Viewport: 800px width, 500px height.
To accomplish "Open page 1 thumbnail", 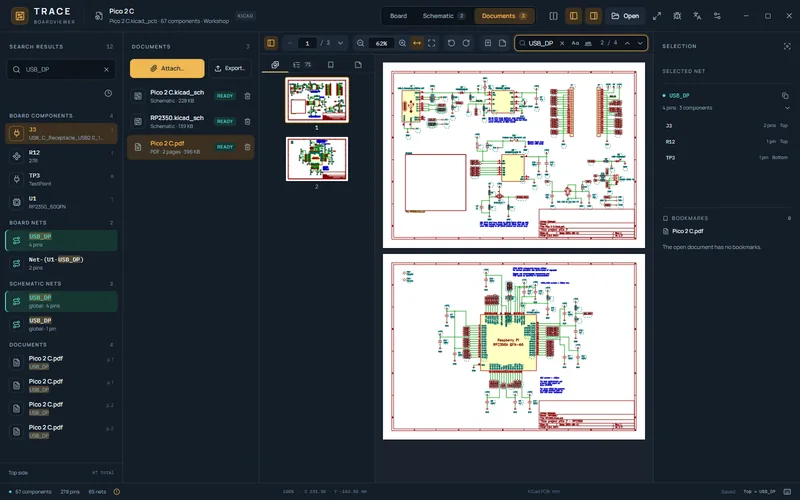I will (x=317, y=100).
